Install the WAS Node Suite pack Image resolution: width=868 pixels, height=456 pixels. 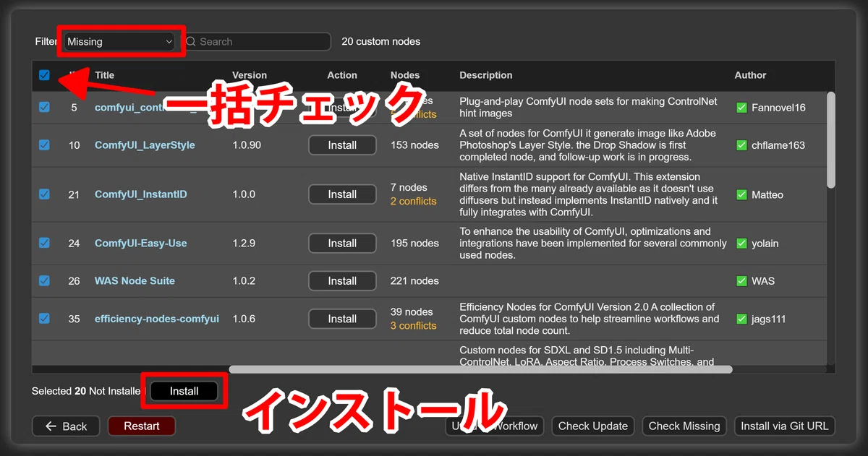pyautogui.click(x=342, y=281)
